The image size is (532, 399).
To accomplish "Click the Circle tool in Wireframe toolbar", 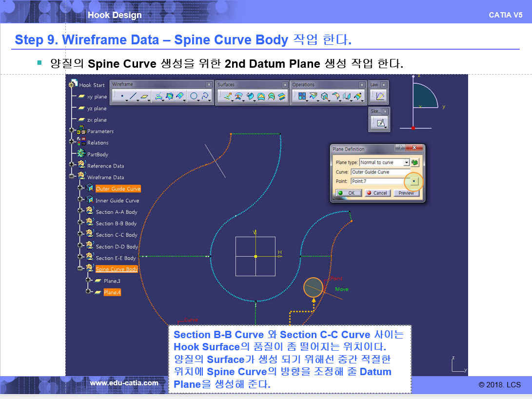I will pyautogui.click(x=194, y=96).
